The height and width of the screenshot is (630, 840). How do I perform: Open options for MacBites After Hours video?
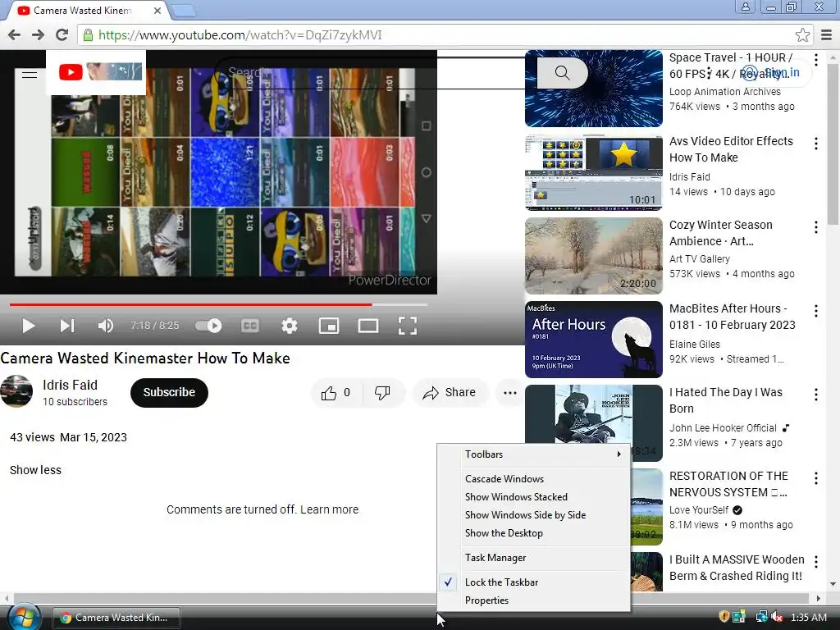(x=815, y=311)
